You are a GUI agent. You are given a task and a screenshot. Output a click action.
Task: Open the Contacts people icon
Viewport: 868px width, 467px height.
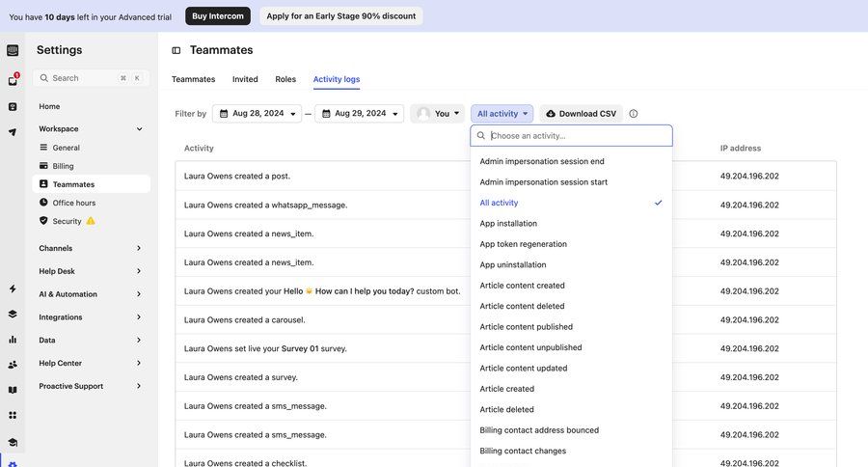13,365
